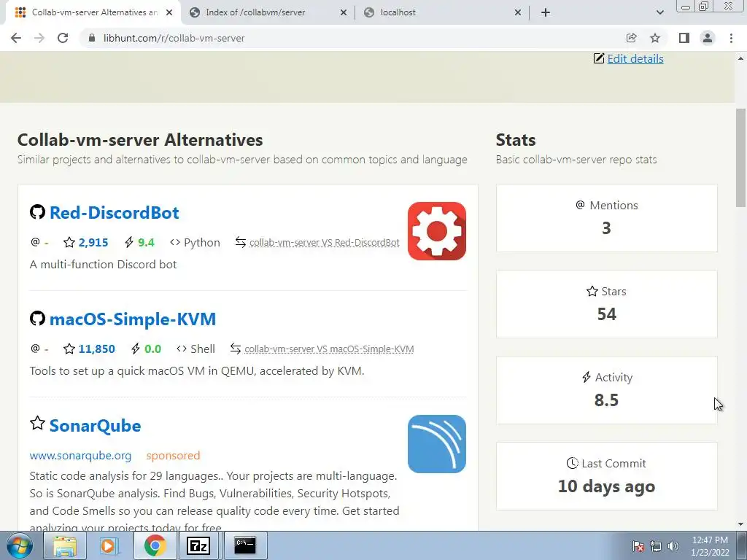The width and height of the screenshot is (747, 560).
Task: Open macOS-Simple-KVM project link
Action: tap(133, 319)
